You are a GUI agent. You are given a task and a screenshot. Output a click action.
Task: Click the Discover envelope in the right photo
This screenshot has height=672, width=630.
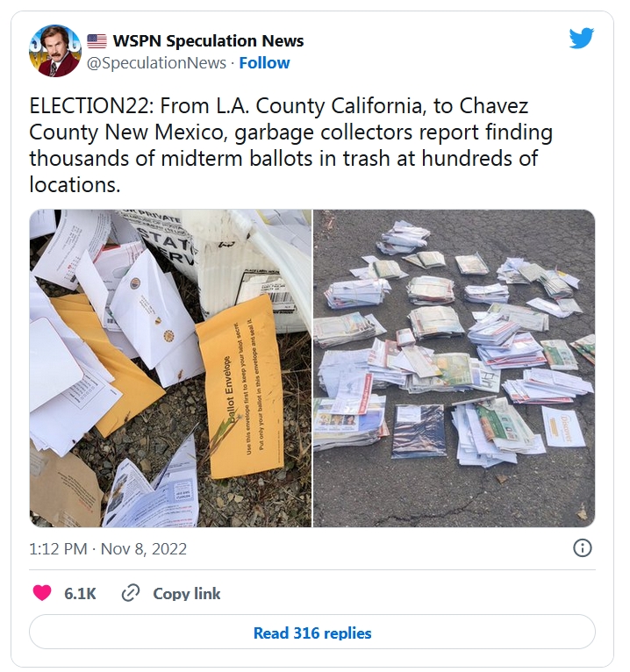[x=564, y=427]
